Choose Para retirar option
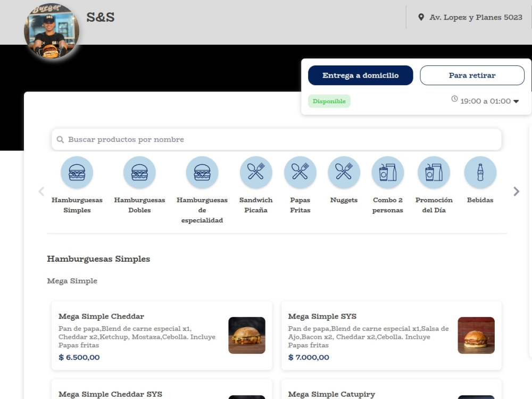The height and width of the screenshot is (399, 532). [x=472, y=76]
